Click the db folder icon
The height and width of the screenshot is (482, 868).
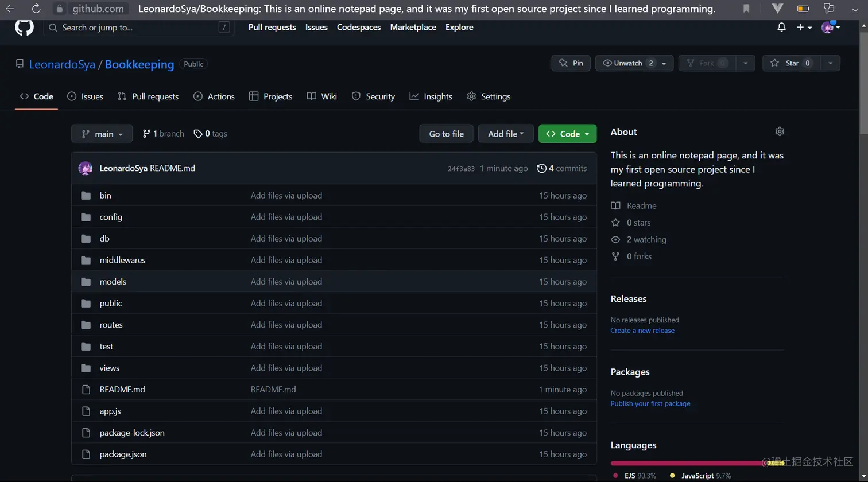(86, 239)
